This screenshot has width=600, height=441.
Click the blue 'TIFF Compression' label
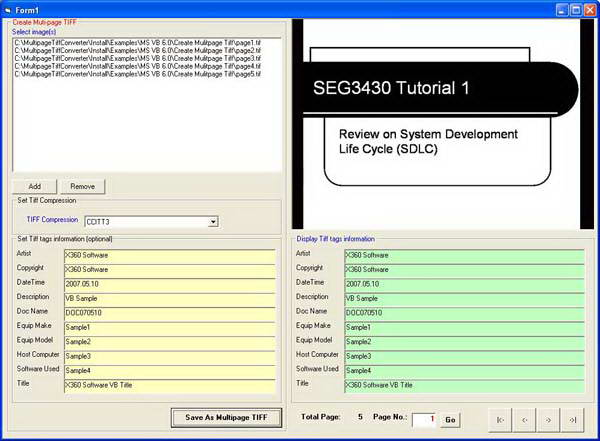(x=52, y=220)
